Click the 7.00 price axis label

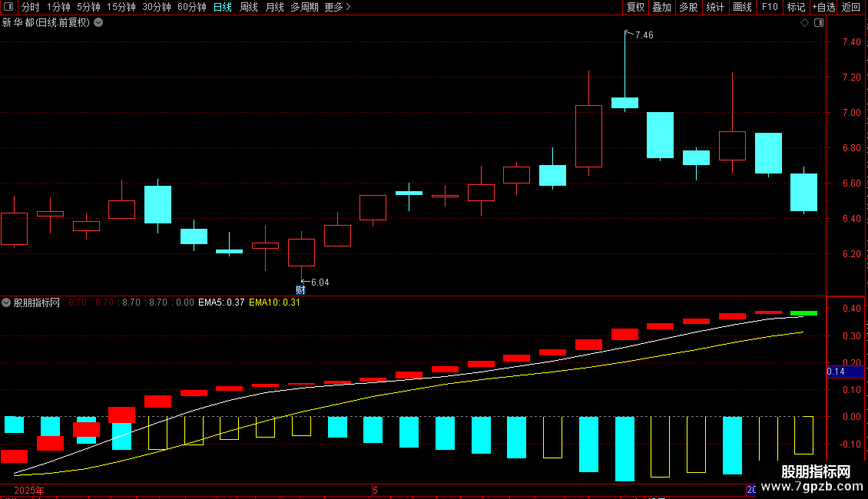(x=851, y=113)
